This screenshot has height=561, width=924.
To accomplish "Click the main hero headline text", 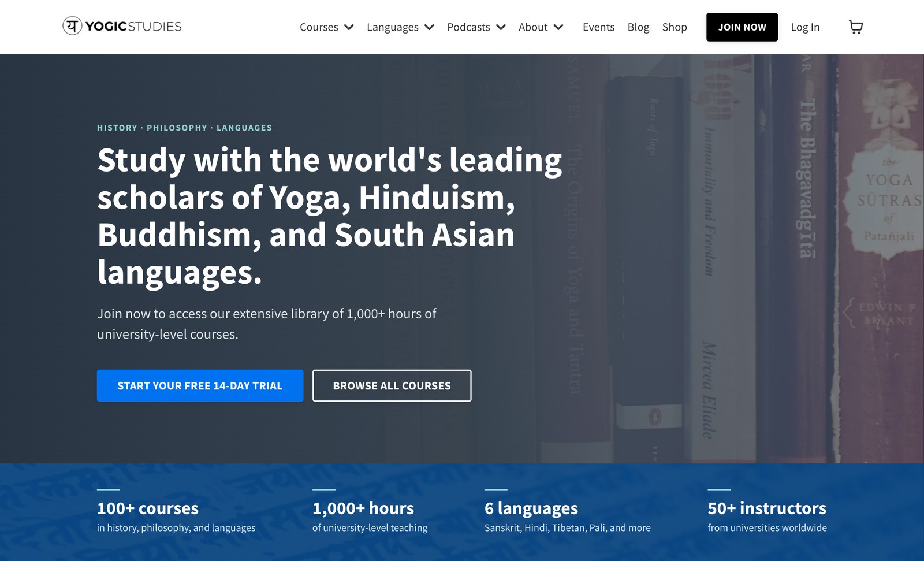I will (329, 216).
